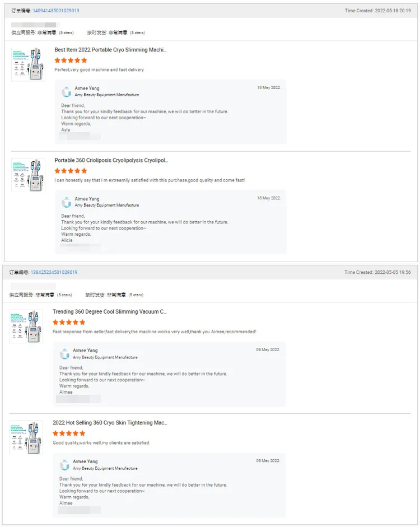Click Aimee Yang avatar in last review reply

pyautogui.click(x=65, y=464)
